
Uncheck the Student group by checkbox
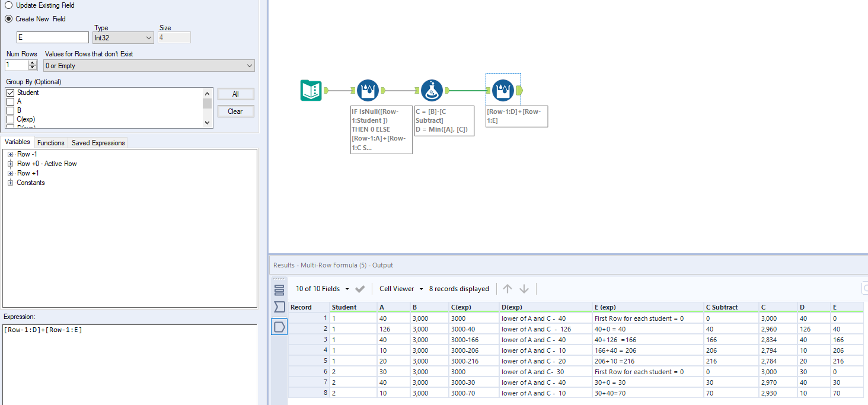pyautogui.click(x=10, y=93)
